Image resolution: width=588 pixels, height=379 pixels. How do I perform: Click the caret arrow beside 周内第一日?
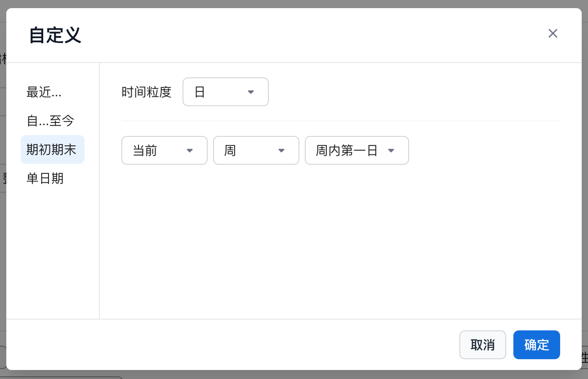pos(391,150)
